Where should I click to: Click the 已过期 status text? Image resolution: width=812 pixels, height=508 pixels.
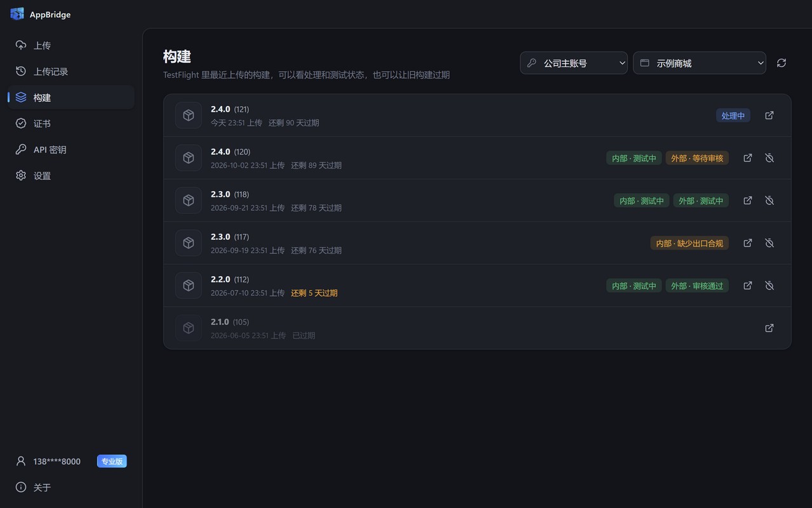(303, 336)
